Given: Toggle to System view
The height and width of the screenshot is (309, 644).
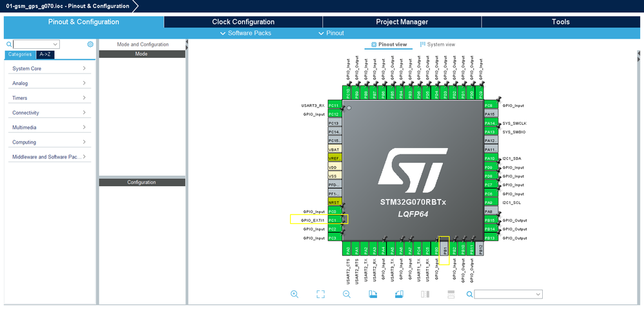Looking at the screenshot, I should click(438, 44).
